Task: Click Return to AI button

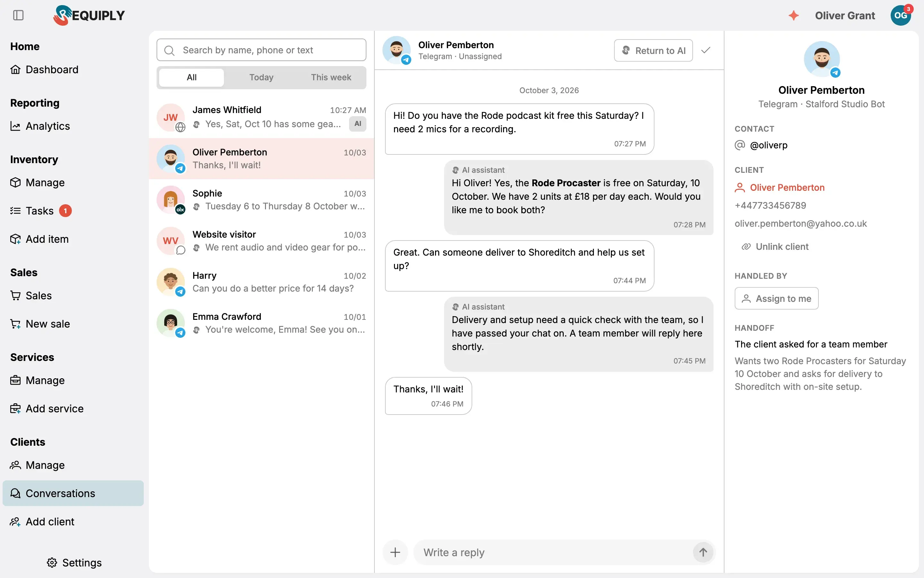Action: (x=653, y=50)
